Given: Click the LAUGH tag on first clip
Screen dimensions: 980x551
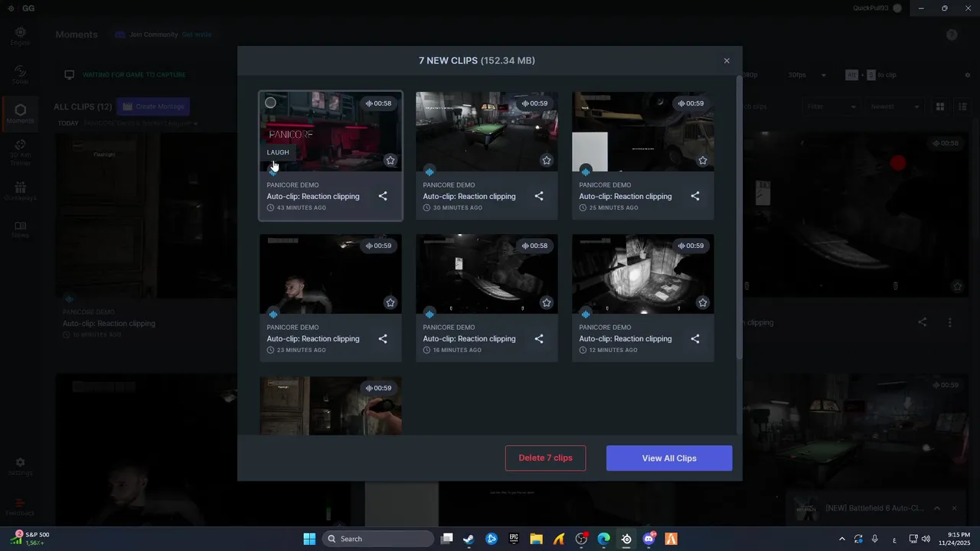Looking at the screenshot, I should (x=278, y=152).
